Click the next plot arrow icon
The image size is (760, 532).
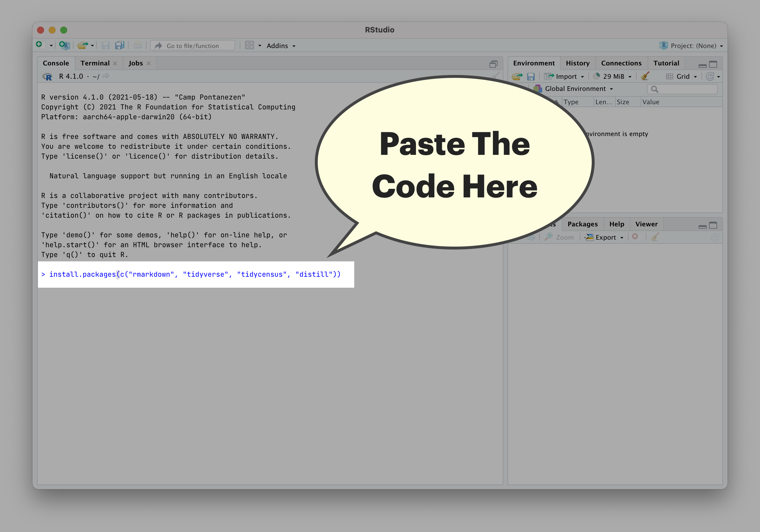point(531,238)
